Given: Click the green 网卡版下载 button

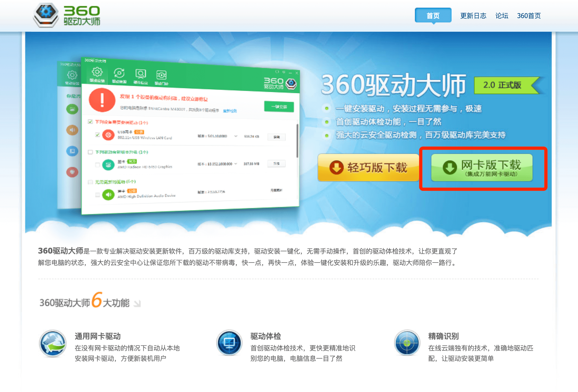Looking at the screenshot, I should pos(482,168).
